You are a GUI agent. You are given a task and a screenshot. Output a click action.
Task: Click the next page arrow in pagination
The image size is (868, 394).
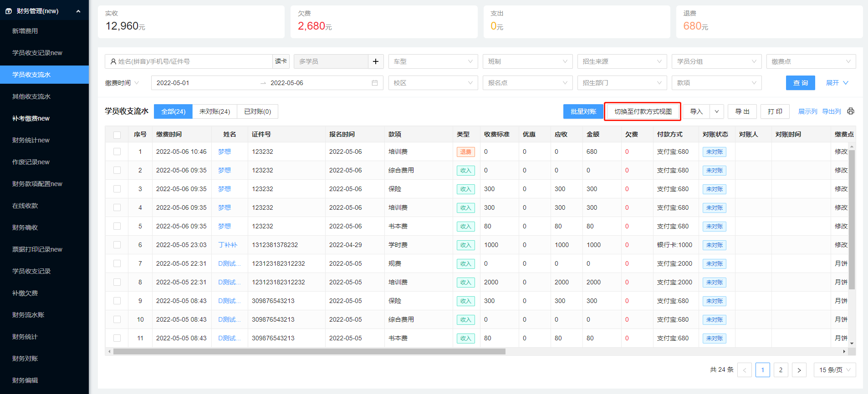coord(799,370)
